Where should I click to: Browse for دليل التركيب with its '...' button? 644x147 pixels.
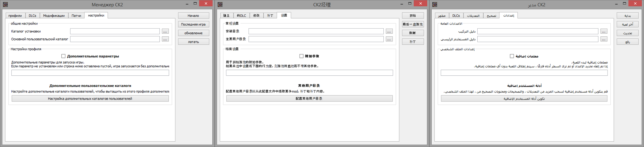(603, 31)
